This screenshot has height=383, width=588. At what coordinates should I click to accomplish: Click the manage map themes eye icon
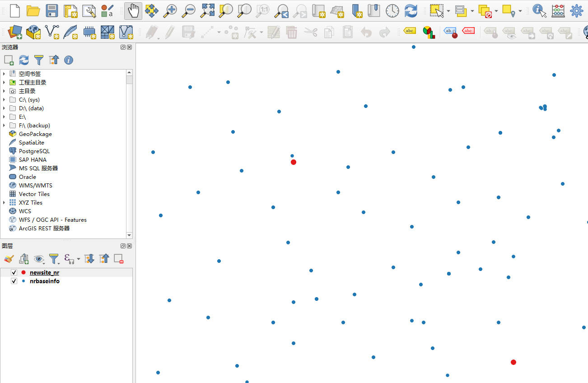click(39, 259)
